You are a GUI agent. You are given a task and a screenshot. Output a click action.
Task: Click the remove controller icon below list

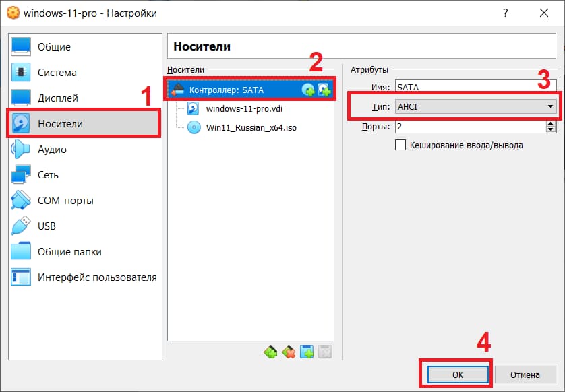(x=289, y=352)
